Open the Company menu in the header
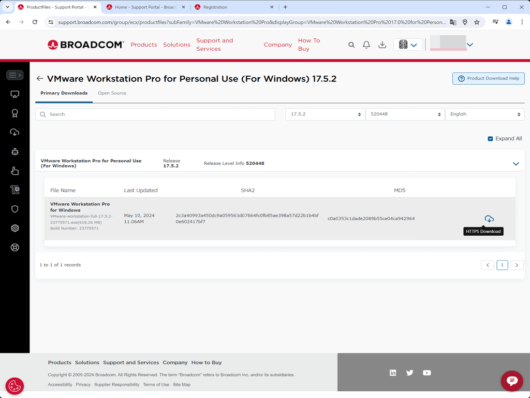Screen dimensions: 530x398 pyautogui.click(x=278, y=45)
